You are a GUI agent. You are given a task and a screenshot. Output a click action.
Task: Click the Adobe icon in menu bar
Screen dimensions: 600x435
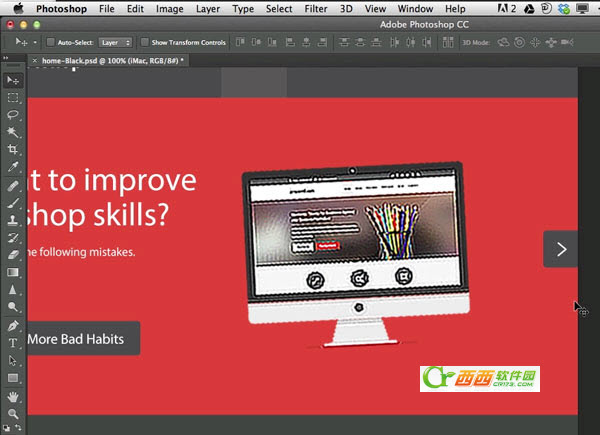tap(506, 8)
